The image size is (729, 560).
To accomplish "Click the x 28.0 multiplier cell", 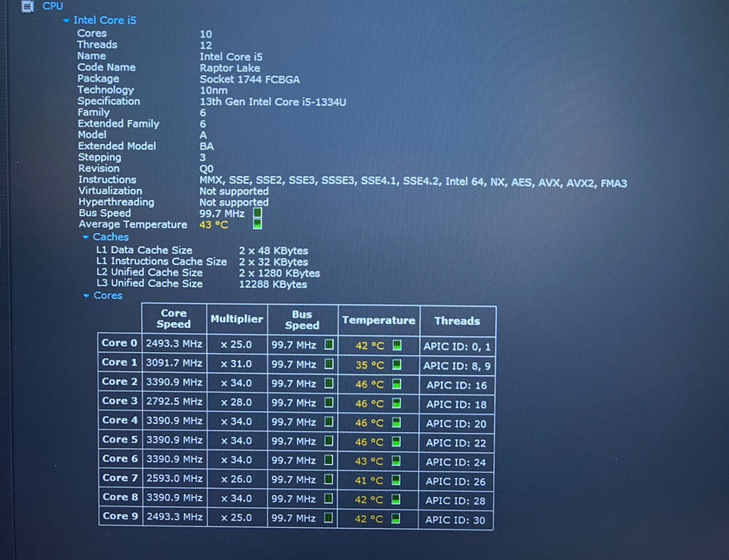I will (x=237, y=402).
